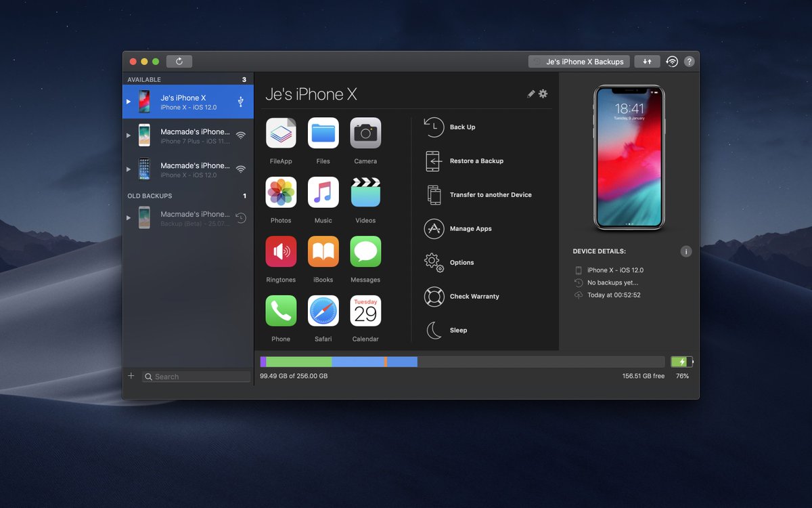
Task: Click the plus button in sidebar
Action: click(x=131, y=376)
